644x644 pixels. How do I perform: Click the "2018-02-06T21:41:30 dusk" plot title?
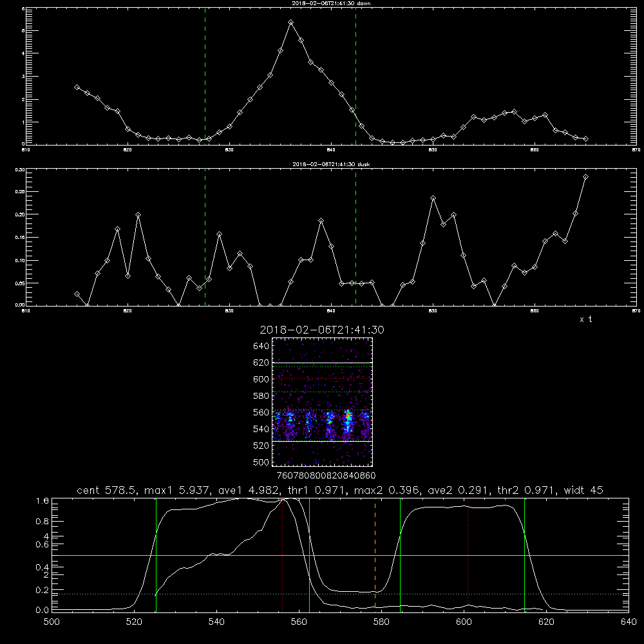click(x=331, y=164)
